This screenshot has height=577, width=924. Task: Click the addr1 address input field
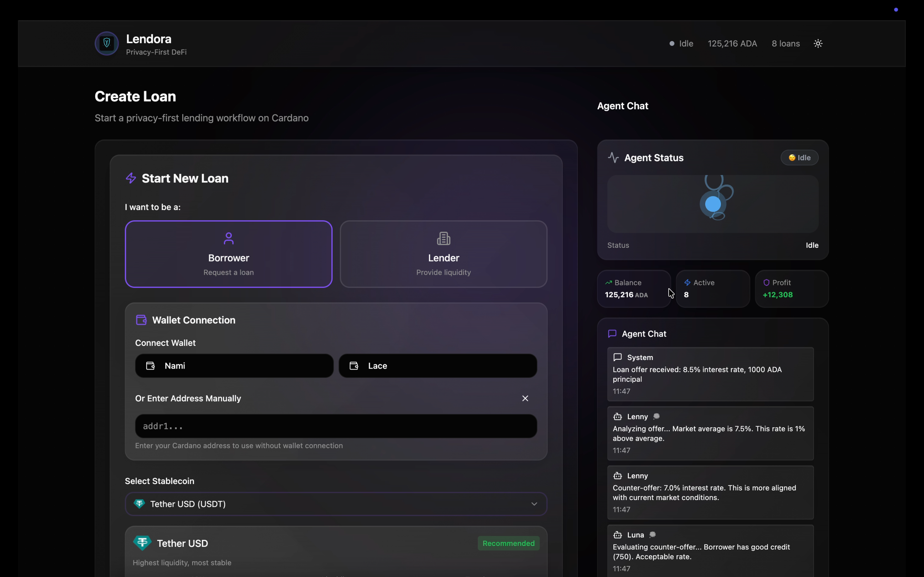click(x=336, y=426)
